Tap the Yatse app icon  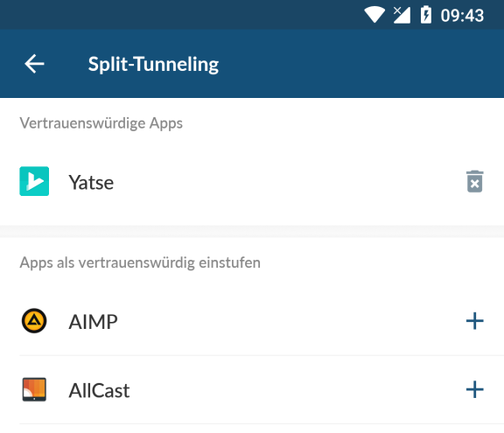tap(34, 181)
